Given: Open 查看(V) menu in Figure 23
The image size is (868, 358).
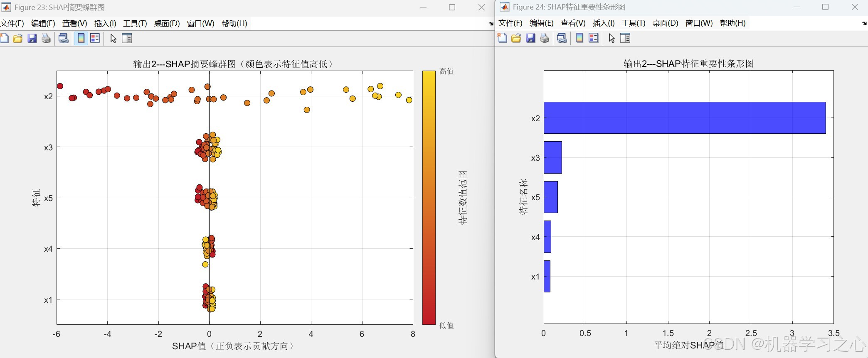Looking at the screenshot, I should pyautogui.click(x=75, y=24).
